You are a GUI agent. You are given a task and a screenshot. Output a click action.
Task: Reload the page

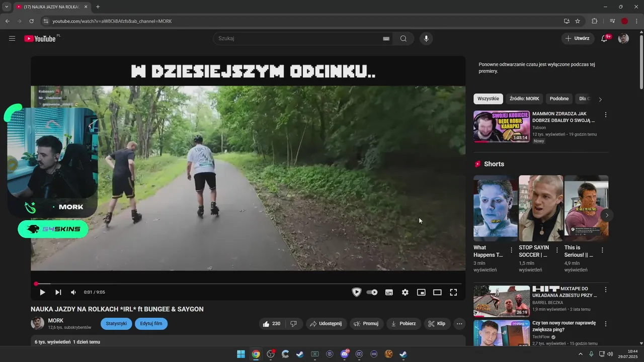(31, 21)
